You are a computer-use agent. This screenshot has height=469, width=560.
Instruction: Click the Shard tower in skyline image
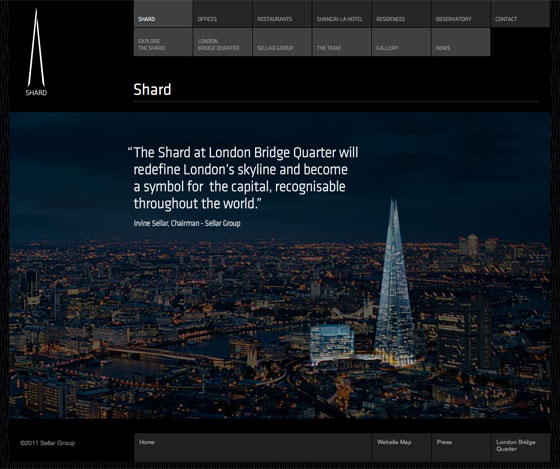pos(394,282)
